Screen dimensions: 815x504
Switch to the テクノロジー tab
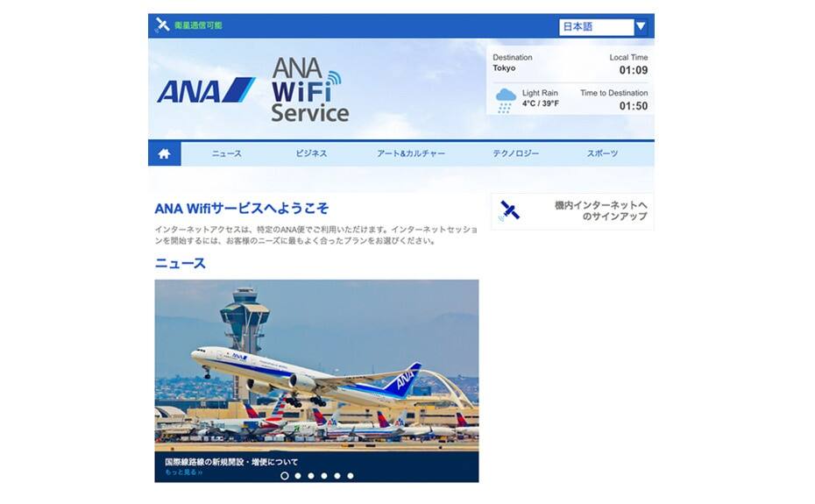pos(515,154)
